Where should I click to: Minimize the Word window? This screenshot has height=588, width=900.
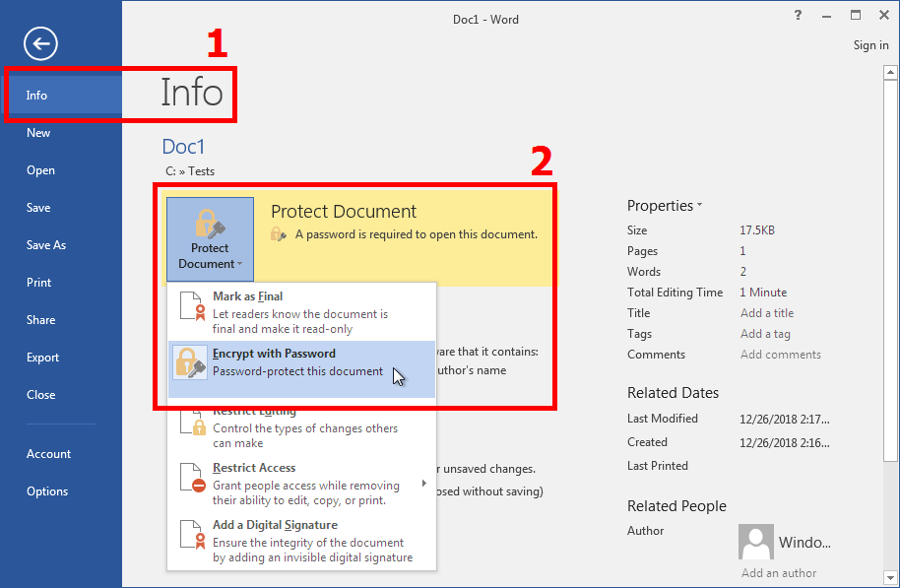point(826,16)
